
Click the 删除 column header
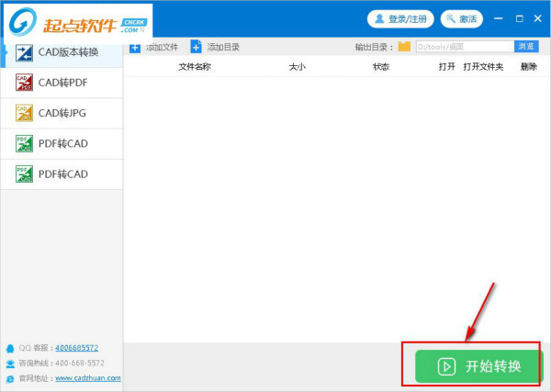pos(529,67)
